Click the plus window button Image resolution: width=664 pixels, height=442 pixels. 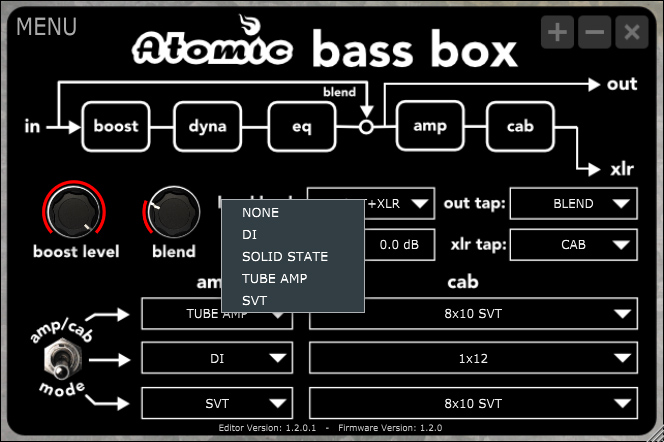point(557,32)
